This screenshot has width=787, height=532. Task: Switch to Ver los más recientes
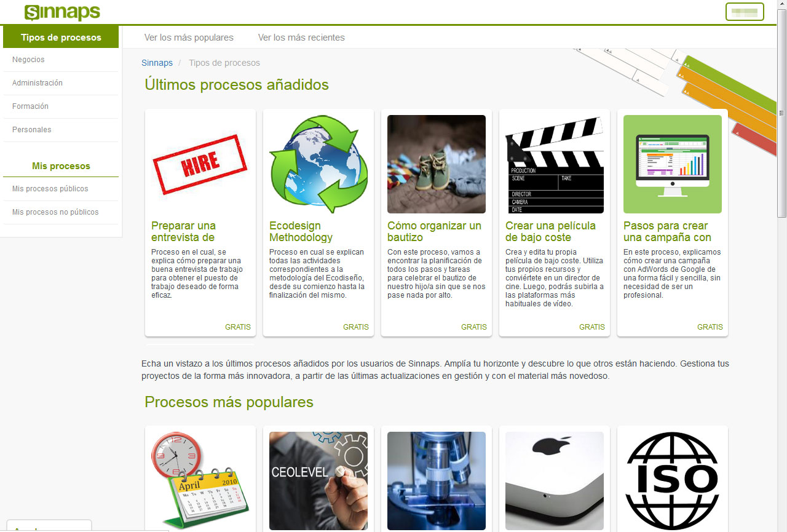coord(301,38)
